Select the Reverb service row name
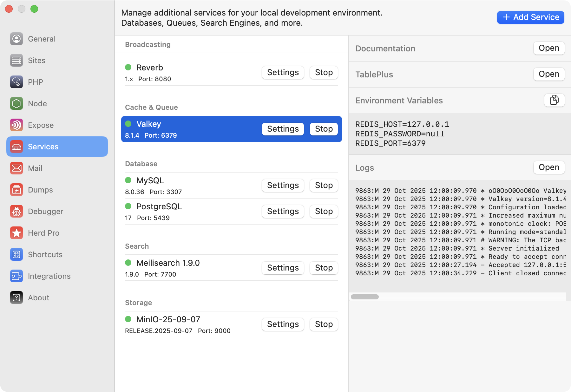Screen dimensions: 571x392 tap(150, 68)
